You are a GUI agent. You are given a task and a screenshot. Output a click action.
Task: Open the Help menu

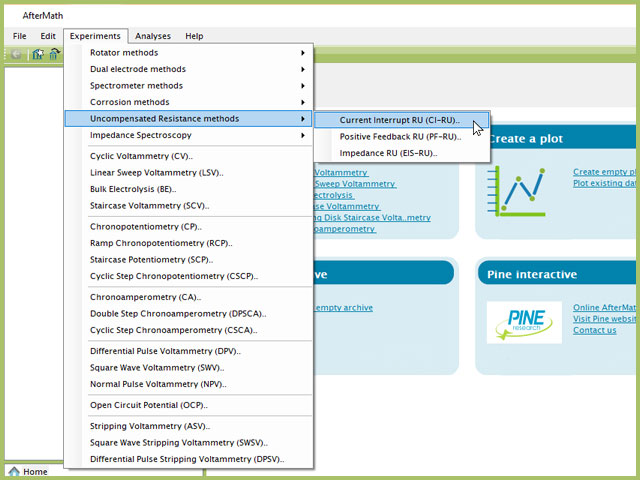tap(194, 36)
